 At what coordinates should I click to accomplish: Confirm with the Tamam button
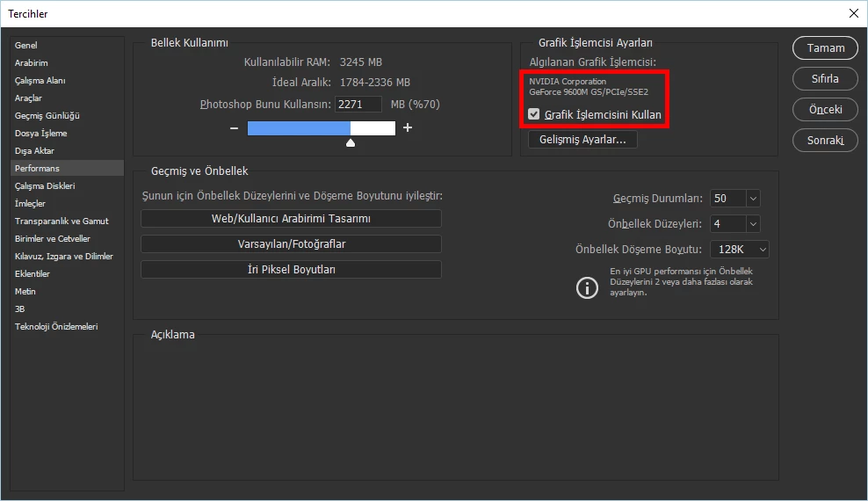point(825,48)
